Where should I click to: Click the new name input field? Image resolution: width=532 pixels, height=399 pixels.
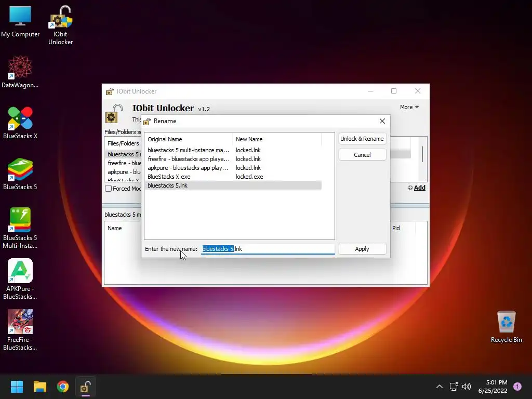tap(268, 249)
